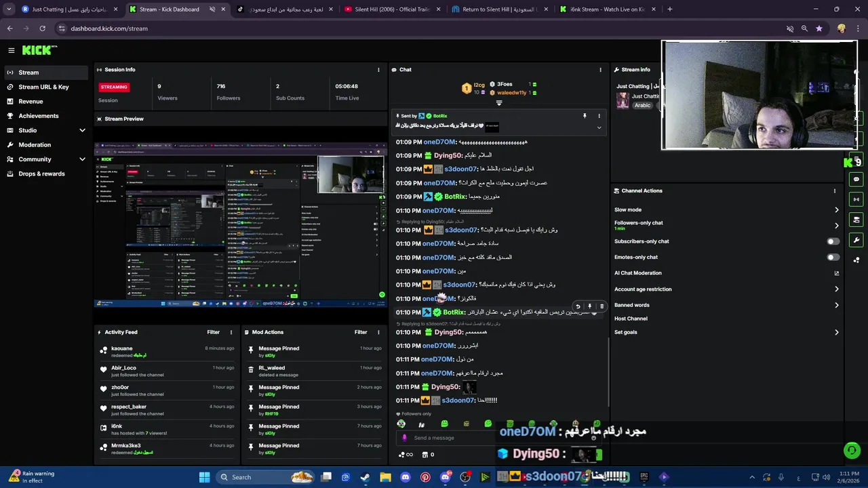Image resolution: width=868 pixels, height=488 pixels.
Task: Filter the Activity Feed
Action: point(214,332)
